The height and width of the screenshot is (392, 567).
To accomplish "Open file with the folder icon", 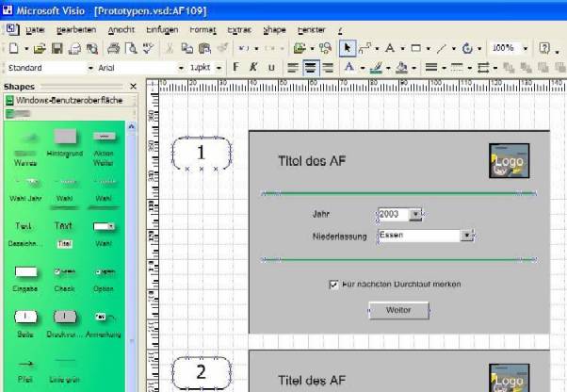I will [x=40, y=48].
